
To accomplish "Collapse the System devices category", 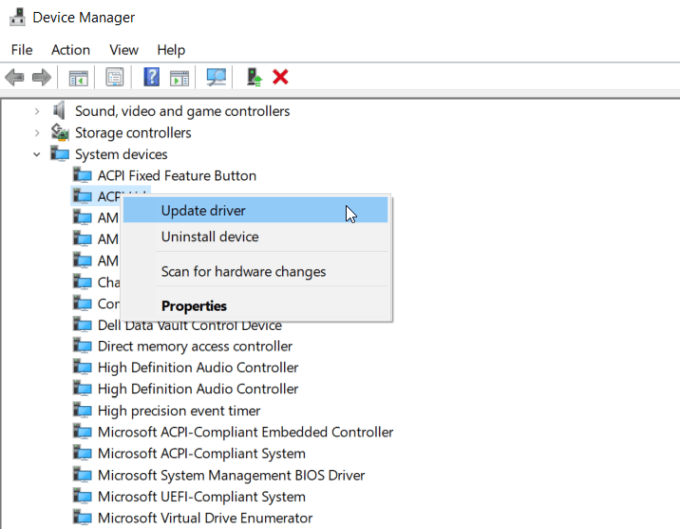I will click(38, 155).
